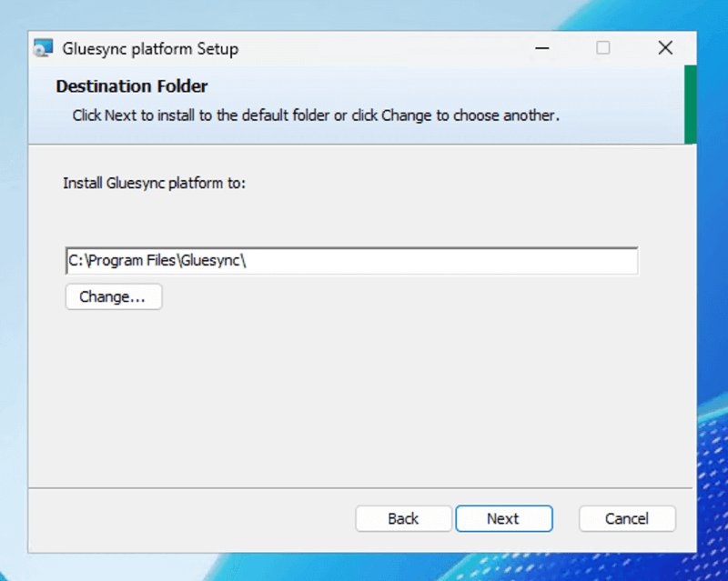Click 'Install Gluesync platform to:' label
728x581 pixels.
[x=154, y=184]
